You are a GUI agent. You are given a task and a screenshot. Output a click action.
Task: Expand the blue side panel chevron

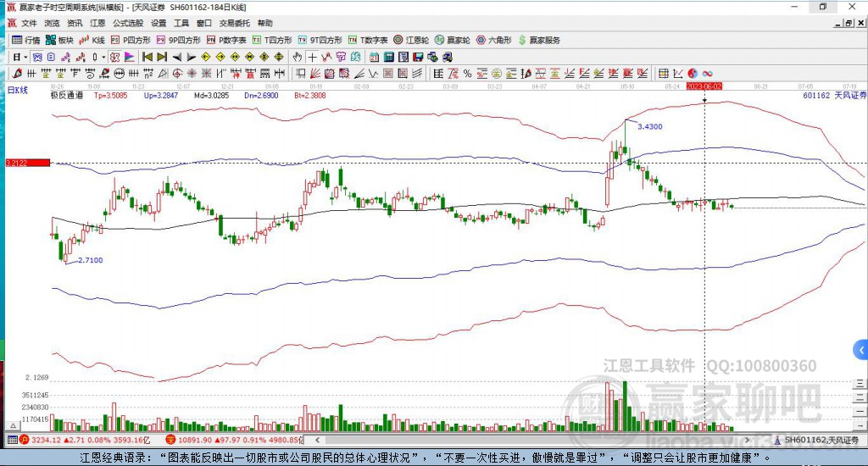point(861,350)
